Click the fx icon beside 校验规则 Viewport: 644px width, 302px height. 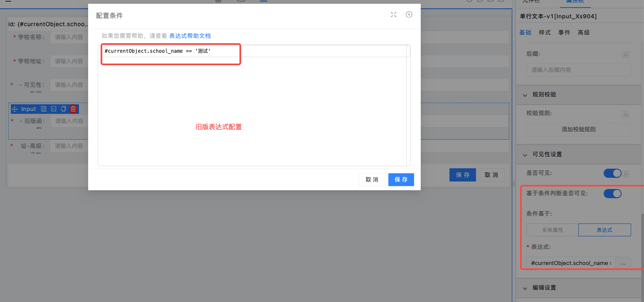coord(625,114)
